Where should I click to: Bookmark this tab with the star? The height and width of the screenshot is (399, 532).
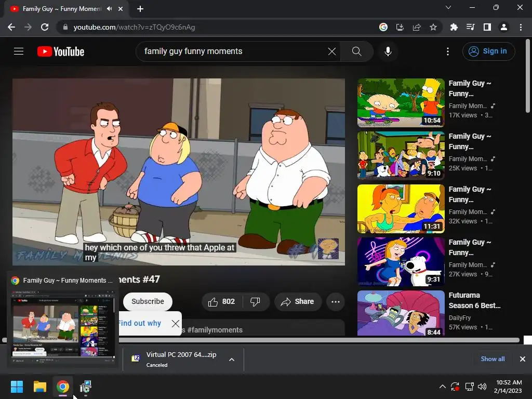click(x=433, y=27)
